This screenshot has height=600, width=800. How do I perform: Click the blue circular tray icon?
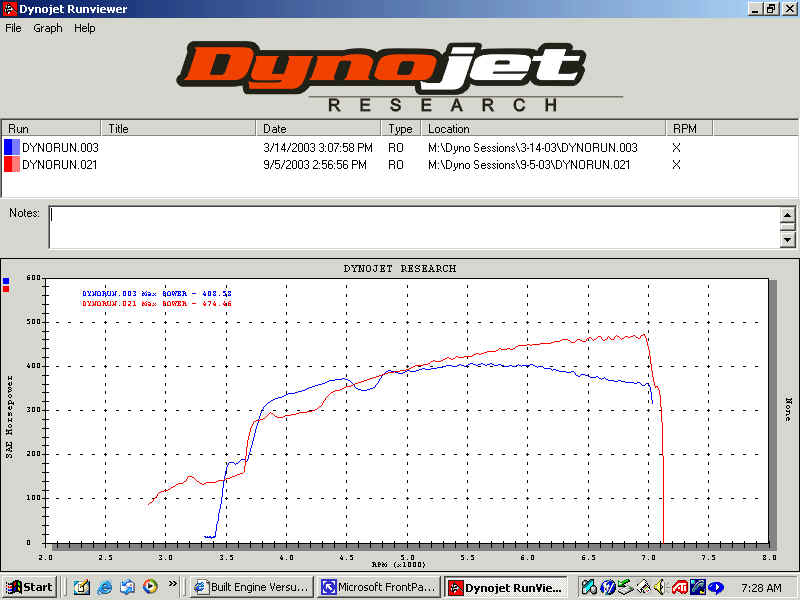(x=608, y=588)
